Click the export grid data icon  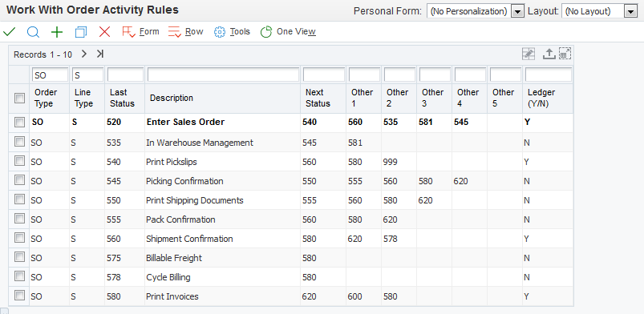549,54
